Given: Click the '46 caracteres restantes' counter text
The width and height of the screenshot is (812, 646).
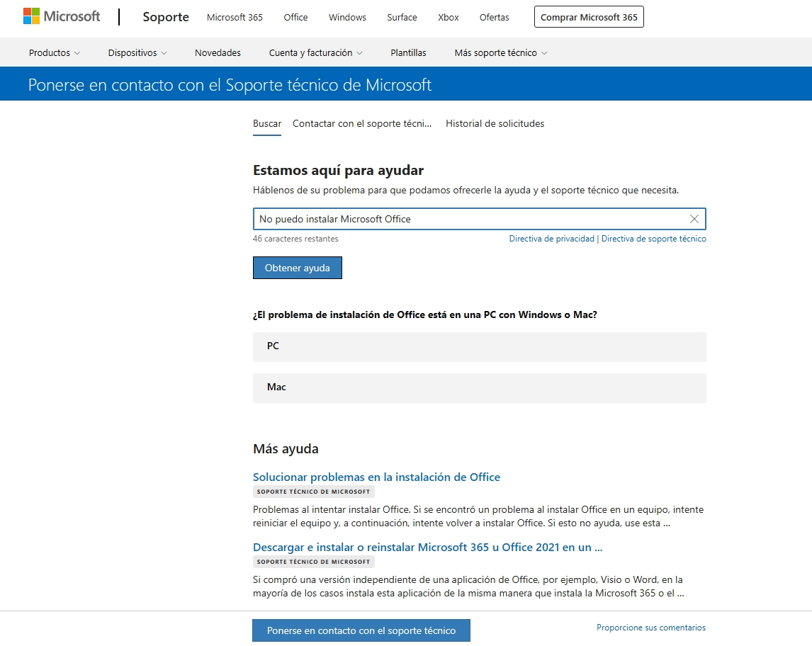Looking at the screenshot, I should click(295, 239).
